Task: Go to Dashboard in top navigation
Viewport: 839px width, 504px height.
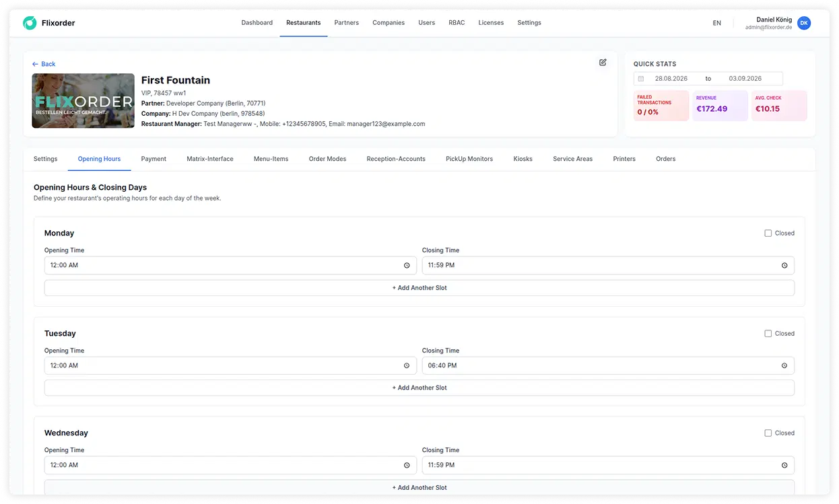Action: click(x=257, y=23)
